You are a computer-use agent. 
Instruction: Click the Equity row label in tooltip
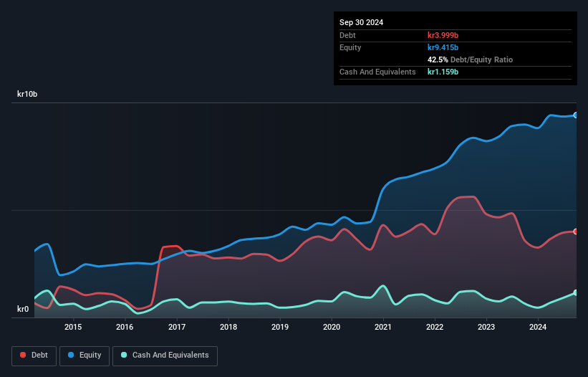pos(350,47)
